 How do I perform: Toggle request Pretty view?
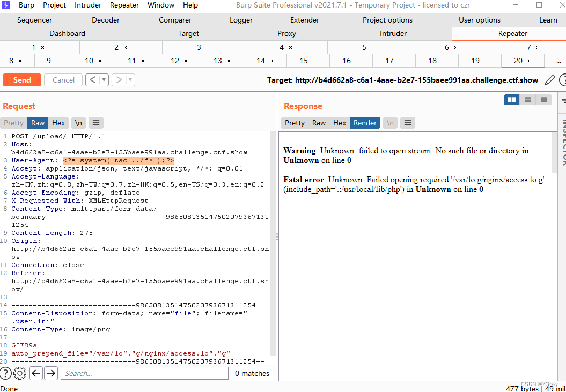14,123
